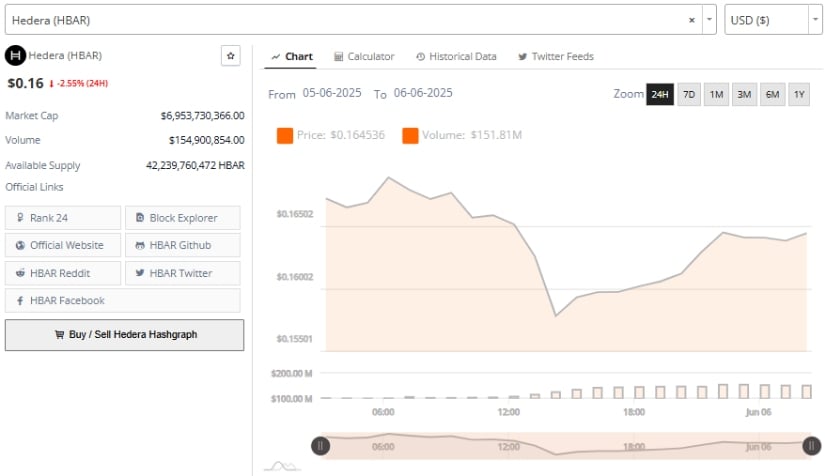Open the HBAR Reddit page

pyautogui.click(x=63, y=273)
